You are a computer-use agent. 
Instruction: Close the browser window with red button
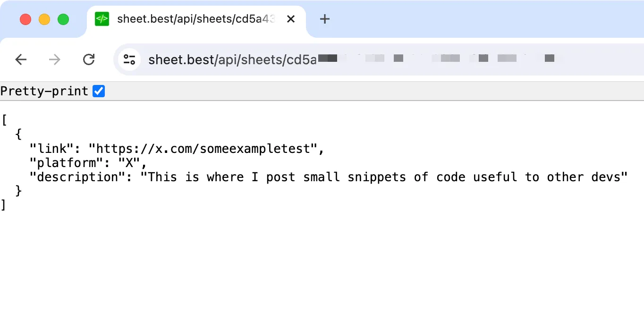(x=25, y=19)
